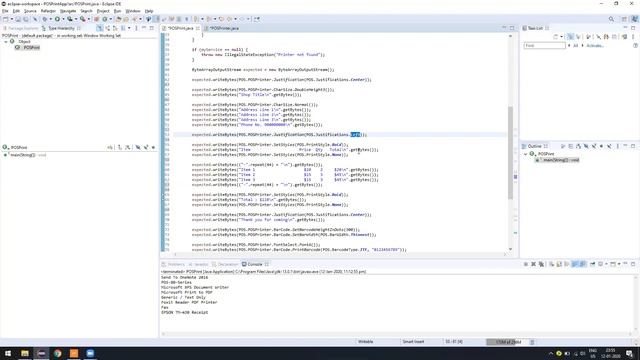The width and height of the screenshot is (640, 360).
Task: Click Remove Launch icon in Console toolbar
Action: pyautogui.click(x=533, y=264)
